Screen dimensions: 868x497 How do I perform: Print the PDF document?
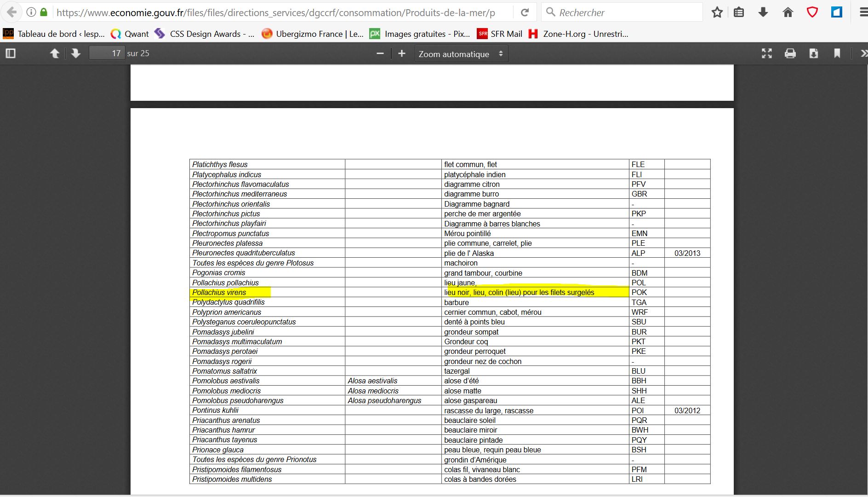(790, 53)
